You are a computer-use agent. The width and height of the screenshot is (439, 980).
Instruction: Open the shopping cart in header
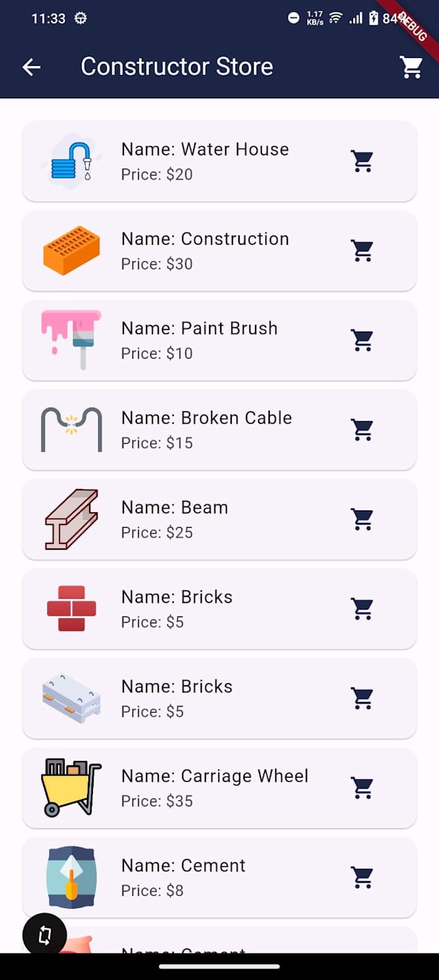pos(411,67)
